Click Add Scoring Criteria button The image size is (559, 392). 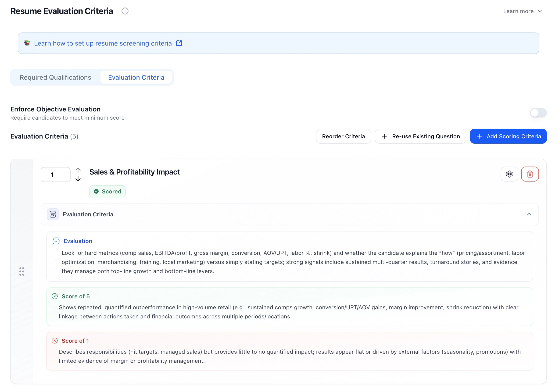(x=508, y=136)
